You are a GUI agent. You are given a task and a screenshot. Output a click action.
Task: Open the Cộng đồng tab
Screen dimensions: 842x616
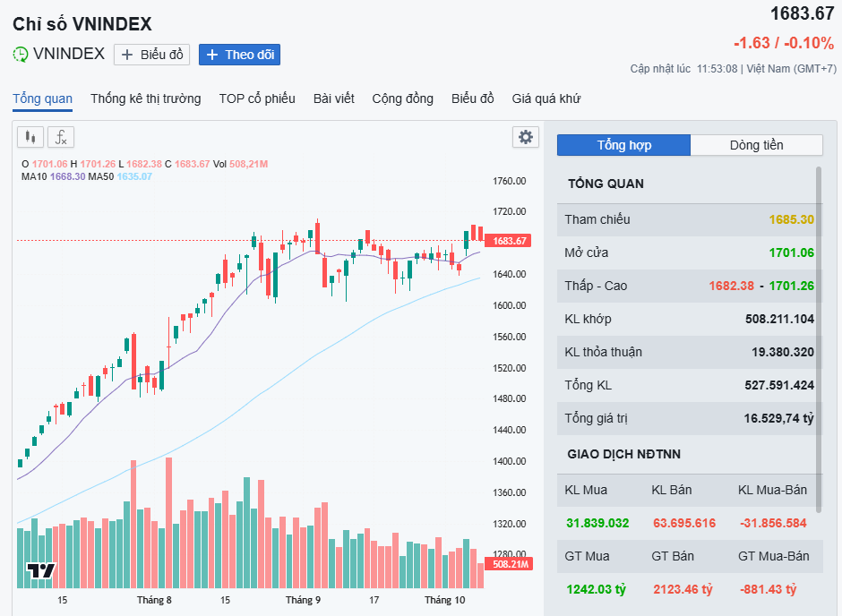(402, 98)
